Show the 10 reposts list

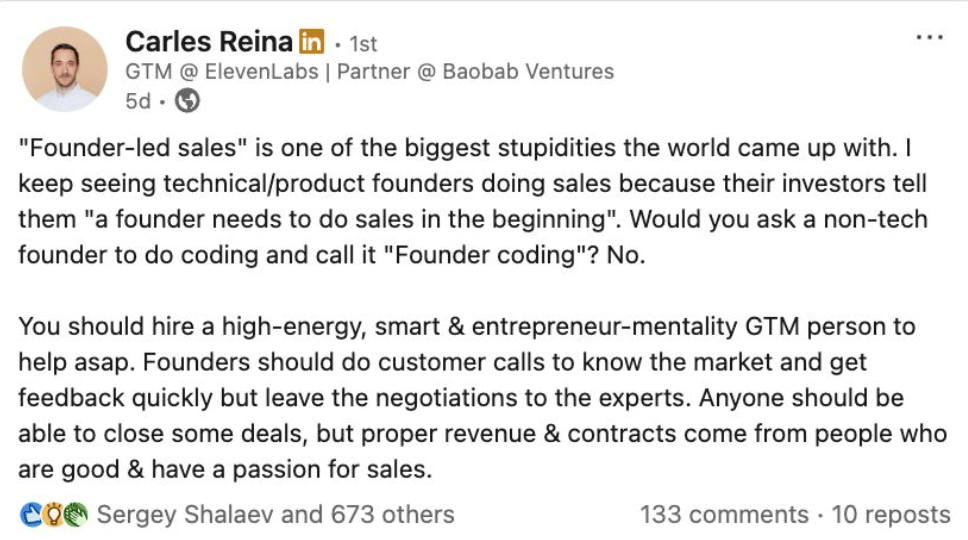(890, 515)
